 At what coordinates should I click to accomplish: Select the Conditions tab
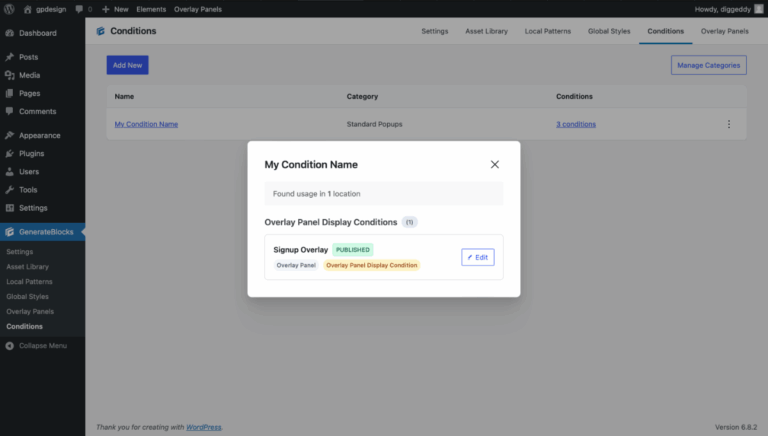666,31
